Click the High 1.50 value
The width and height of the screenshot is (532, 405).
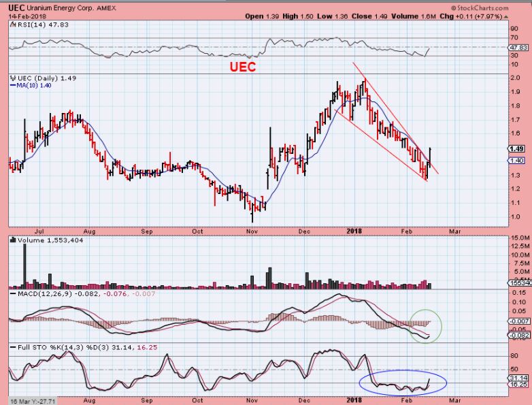coord(297,16)
